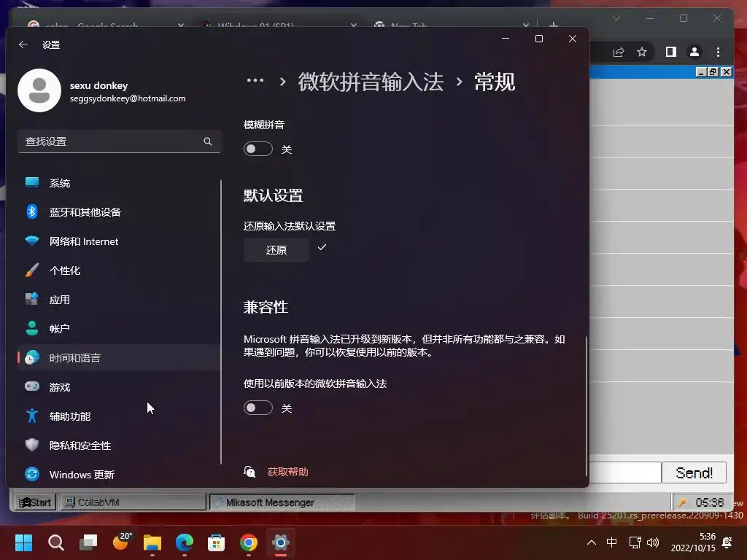Open 帐户 category
This screenshot has height=560, width=747.
click(x=119, y=329)
